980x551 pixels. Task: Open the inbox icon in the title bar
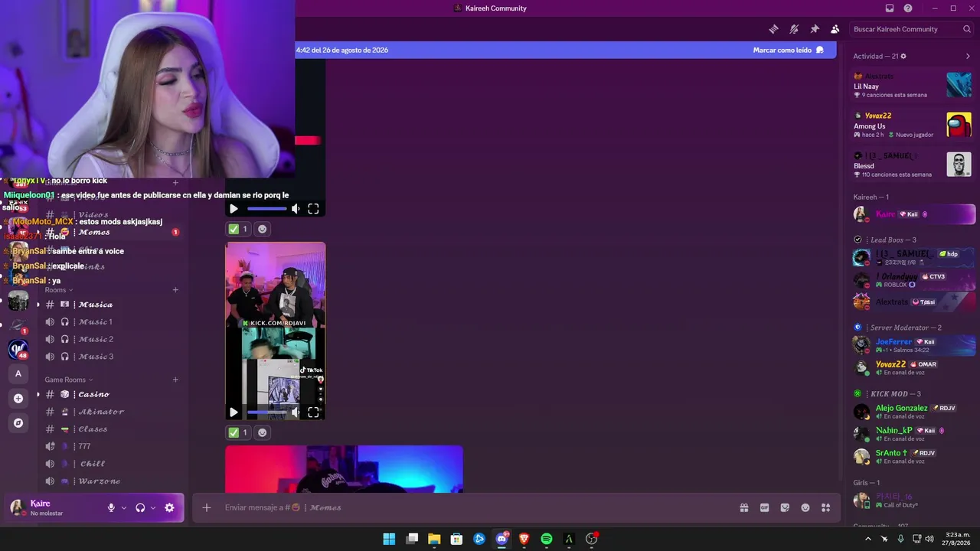point(890,8)
